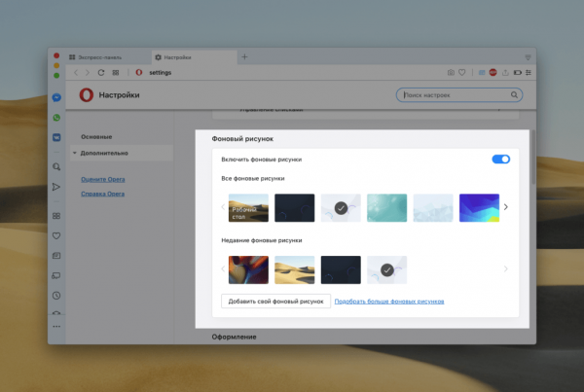The height and width of the screenshot is (392, 584).
Task: Click the large Opera logo beside Настройки
Action: [x=87, y=95]
